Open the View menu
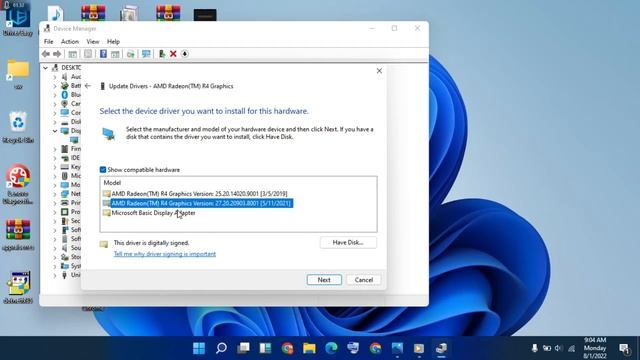 pyautogui.click(x=93, y=42)
